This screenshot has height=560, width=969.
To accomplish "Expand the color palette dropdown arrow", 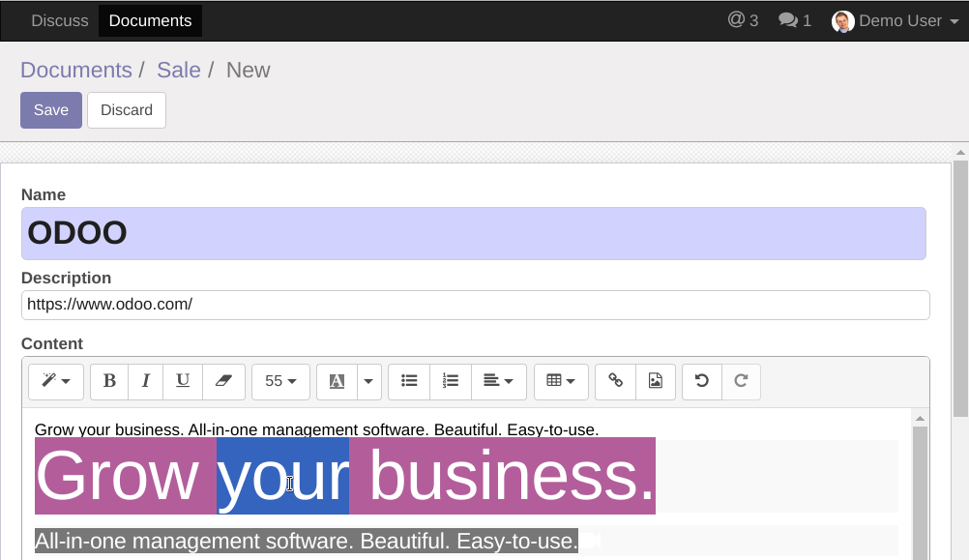I will (369, 381).
